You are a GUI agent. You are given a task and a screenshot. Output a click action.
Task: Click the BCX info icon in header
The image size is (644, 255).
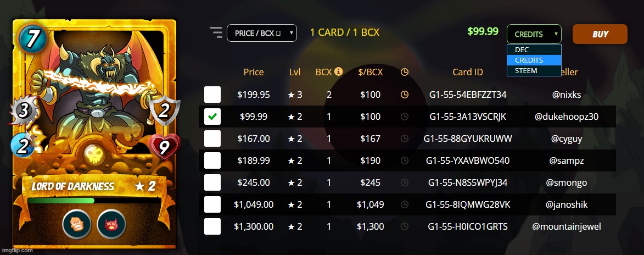[339, 71]
